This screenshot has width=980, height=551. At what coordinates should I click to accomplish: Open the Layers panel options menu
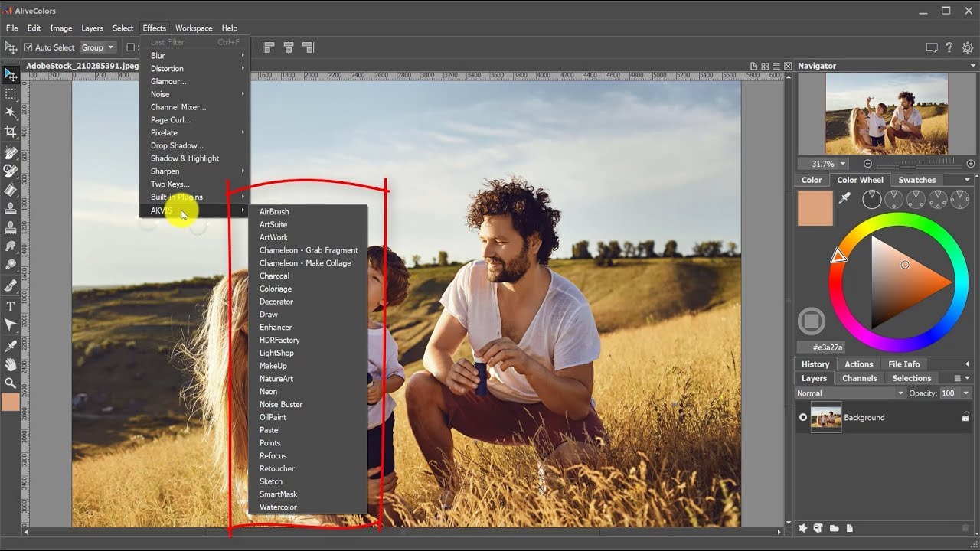coord(957,378)
